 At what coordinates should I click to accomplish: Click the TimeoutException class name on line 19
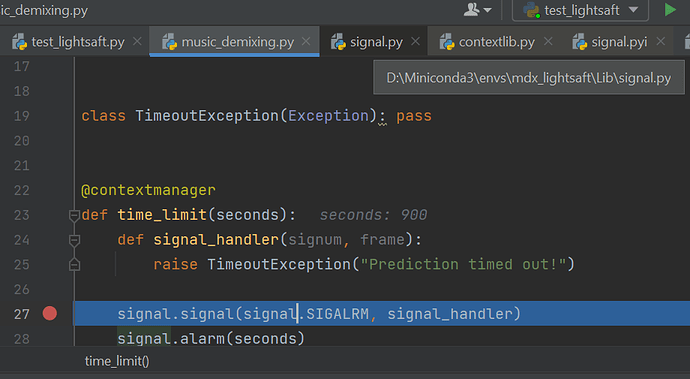pos(207,116)
